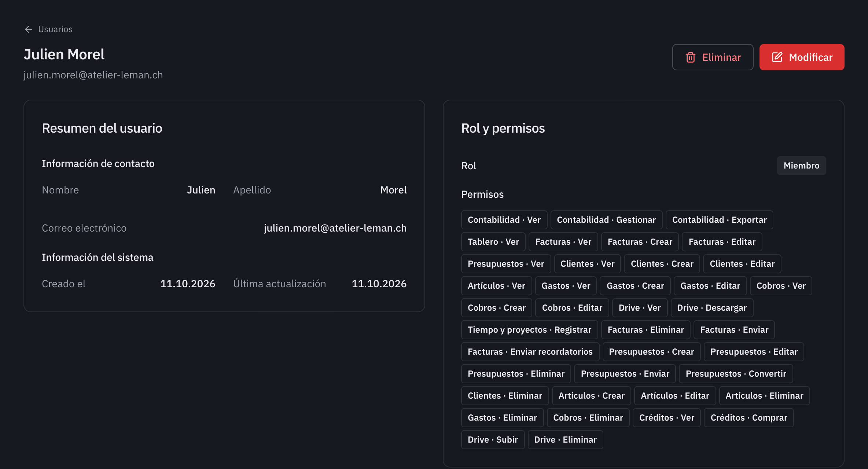868x469 pixels.
Task: Click the trash icon in Eliminar button
Action: pos(691,57)
